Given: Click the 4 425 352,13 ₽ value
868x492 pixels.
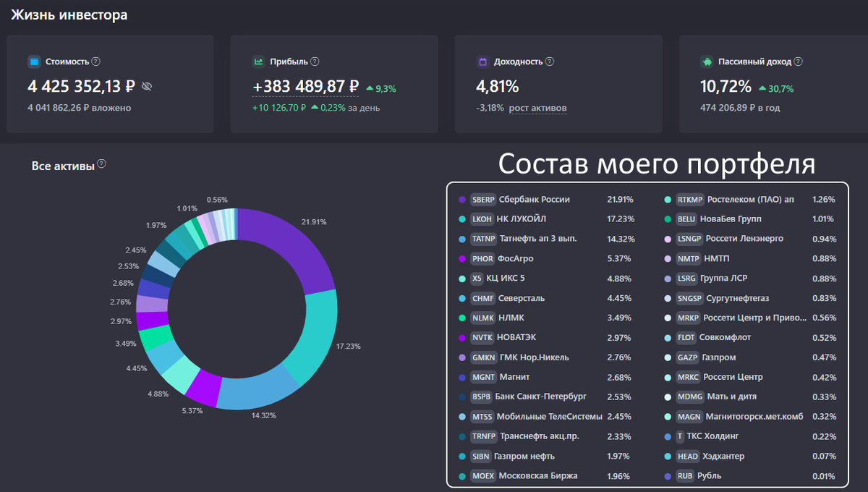Looking at the screenshot, I should pos(82,87).
